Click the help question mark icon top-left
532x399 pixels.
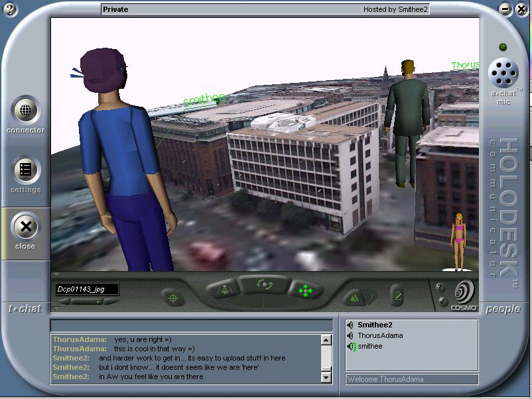coord(10,9)
